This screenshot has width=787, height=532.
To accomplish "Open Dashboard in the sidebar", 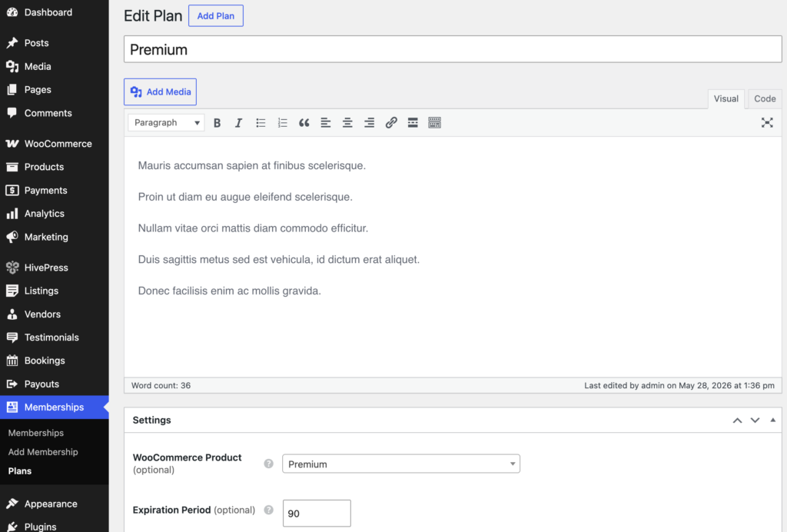I will [x=55, y=12].
